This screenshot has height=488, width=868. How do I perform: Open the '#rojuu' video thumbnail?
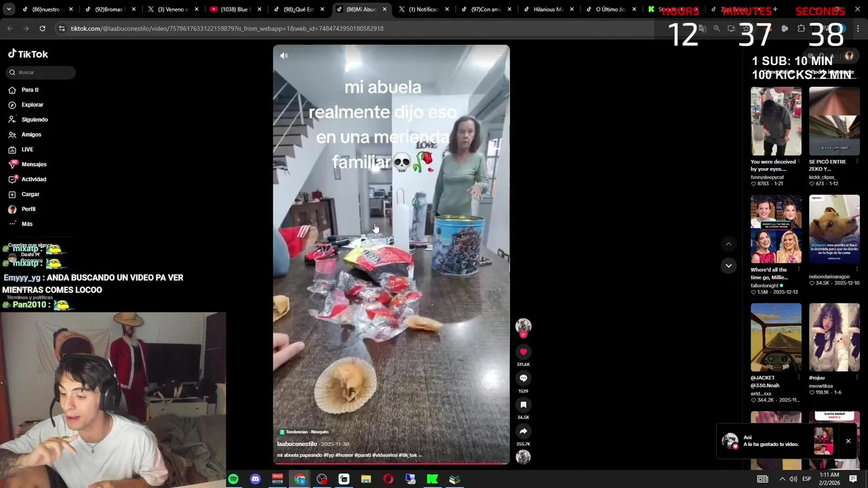(x=834, y=338)
